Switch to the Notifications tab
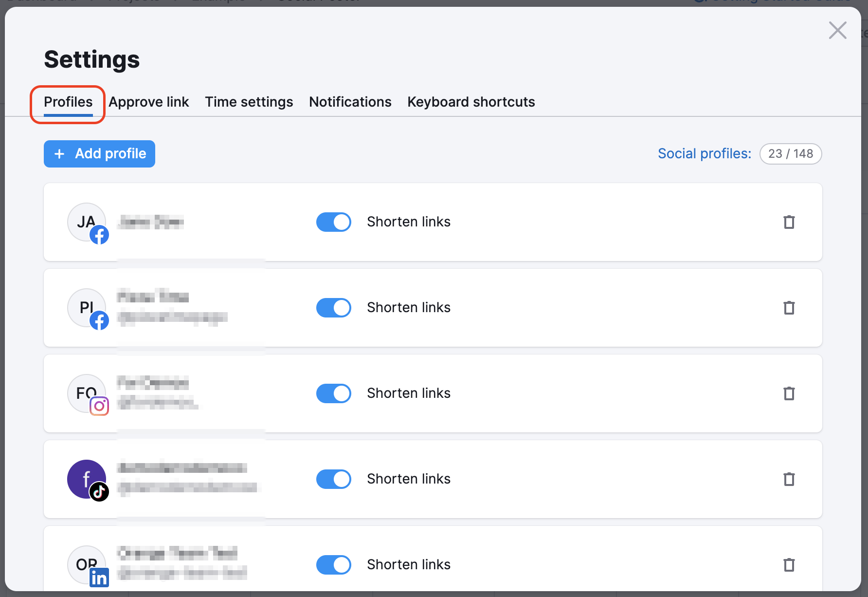 (350, 102)
